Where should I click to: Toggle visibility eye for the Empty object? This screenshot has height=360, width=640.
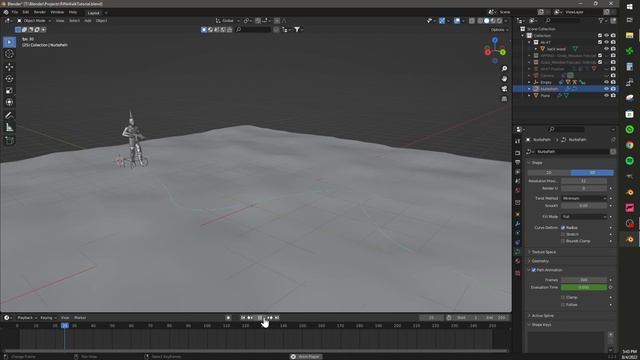[x=606, y=82]
